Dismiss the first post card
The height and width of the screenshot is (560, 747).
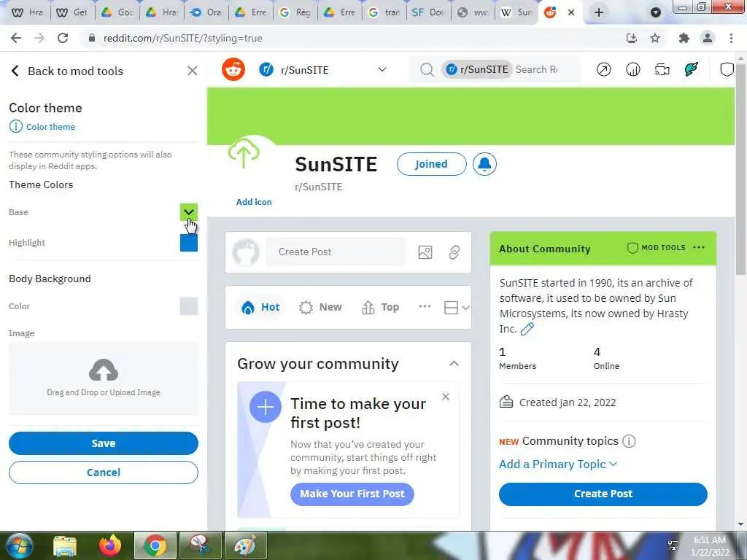pyautogui.click(x=446, y=397)
